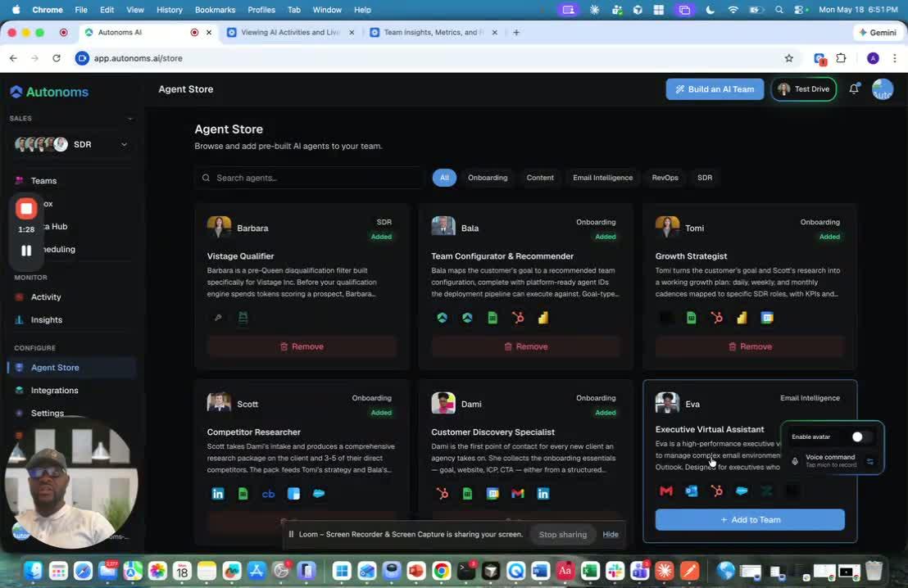Select the RevOps filter tab

(x=665, y=178)
